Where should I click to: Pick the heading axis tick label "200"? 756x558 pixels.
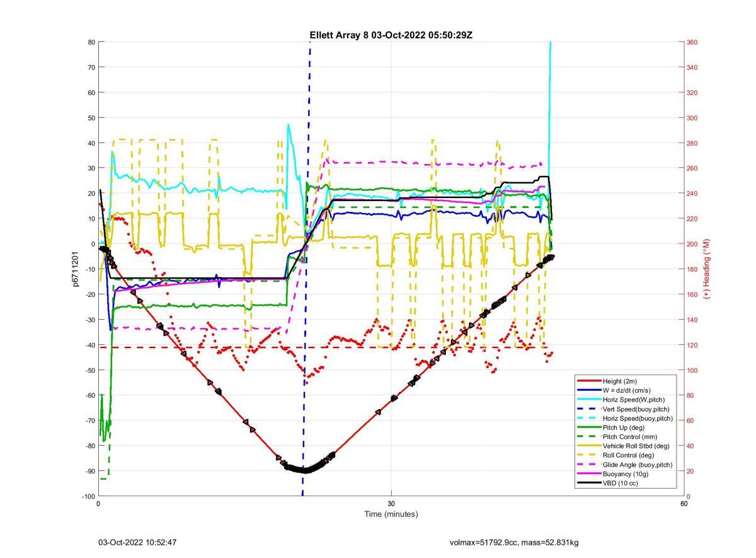[x=692, y=244]
